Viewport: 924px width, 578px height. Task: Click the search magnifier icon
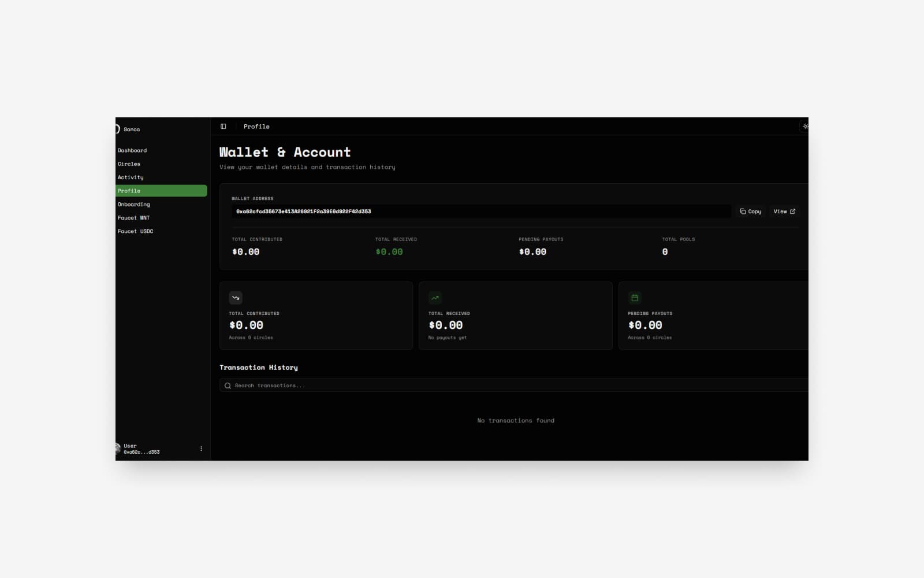pos(228,386)
